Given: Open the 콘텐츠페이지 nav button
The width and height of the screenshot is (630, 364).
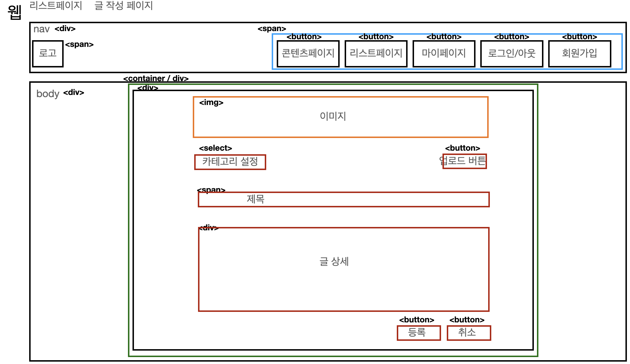Looking at the screenshot, I should pos(308,54).
